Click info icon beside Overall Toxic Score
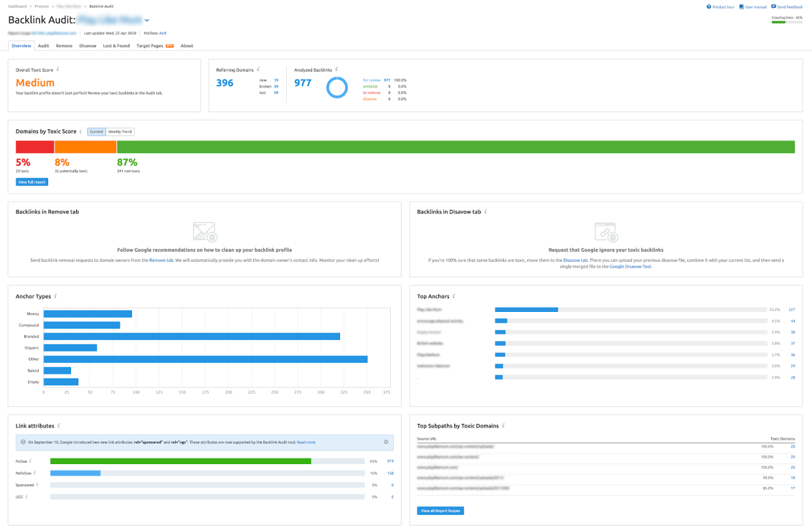812x530 pixels. point(58,69)
